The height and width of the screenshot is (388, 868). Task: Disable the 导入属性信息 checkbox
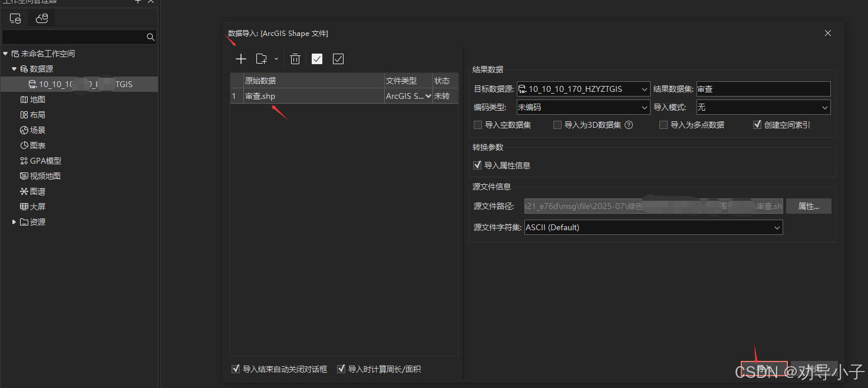click(x=477, y=165)
